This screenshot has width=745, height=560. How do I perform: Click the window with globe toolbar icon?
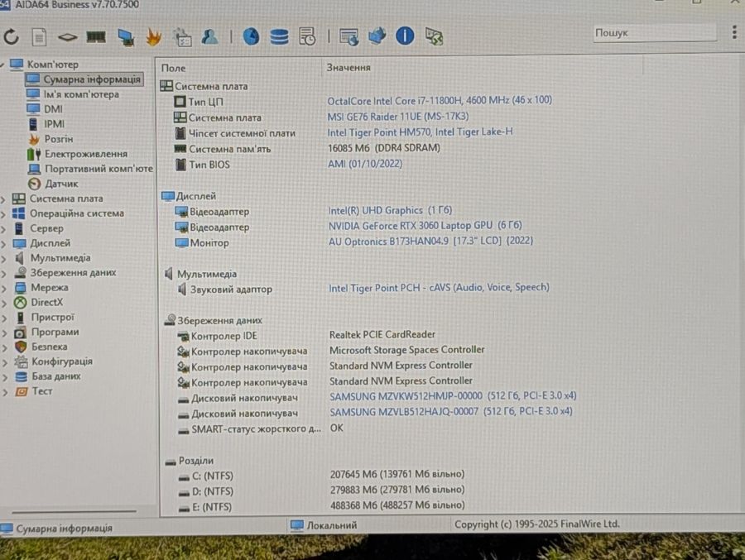[348, 36]
